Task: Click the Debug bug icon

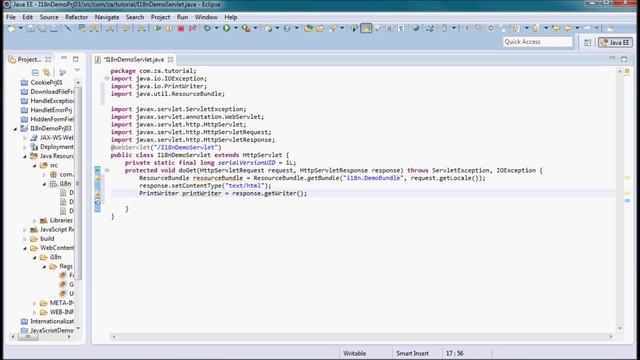Action: (208, 28)
